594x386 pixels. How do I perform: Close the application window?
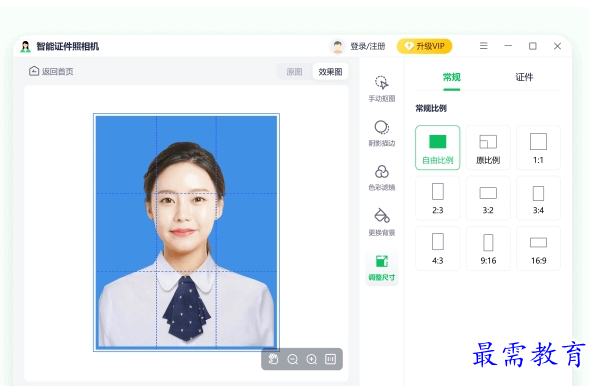(557, 46)
